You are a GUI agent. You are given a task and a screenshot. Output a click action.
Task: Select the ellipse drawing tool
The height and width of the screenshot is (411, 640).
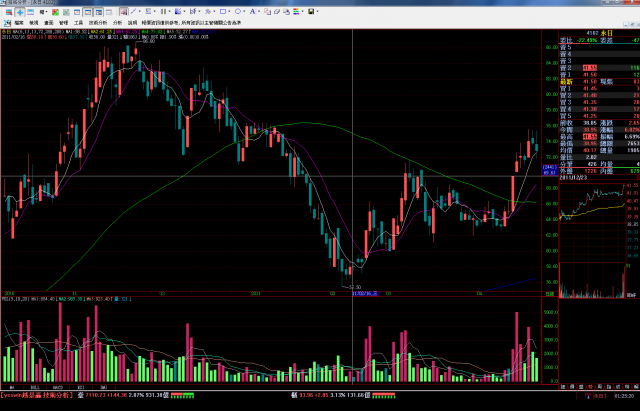pos(238,11)
